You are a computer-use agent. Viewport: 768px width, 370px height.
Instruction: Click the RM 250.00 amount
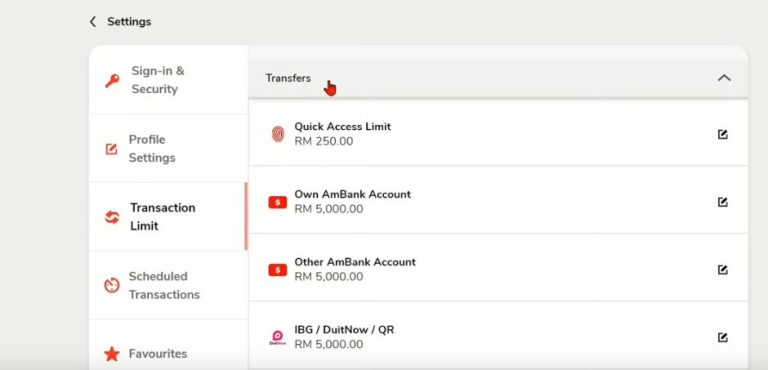323,142
